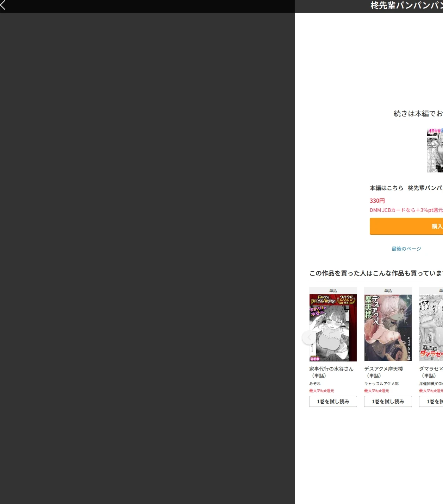443x504 pixels.
Task: Open デスアクメ摩天楼 cover image
Action: 388,328
